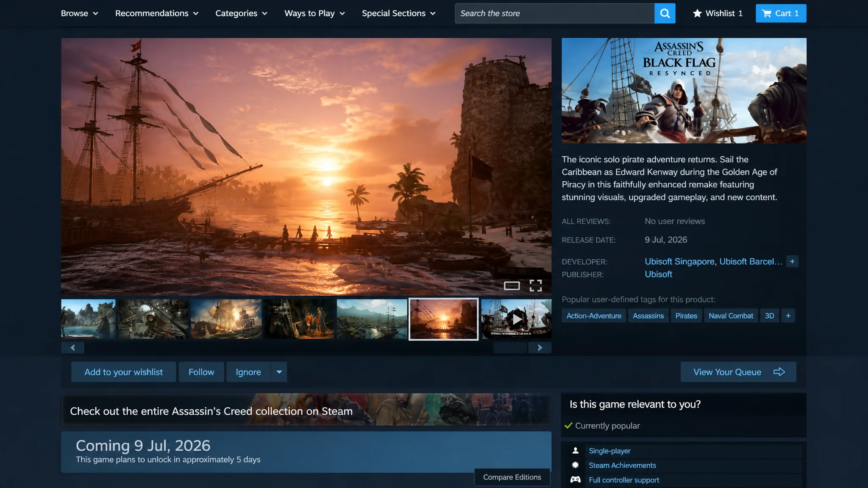Click the Black Flag Resynced header image

(684, 91)
